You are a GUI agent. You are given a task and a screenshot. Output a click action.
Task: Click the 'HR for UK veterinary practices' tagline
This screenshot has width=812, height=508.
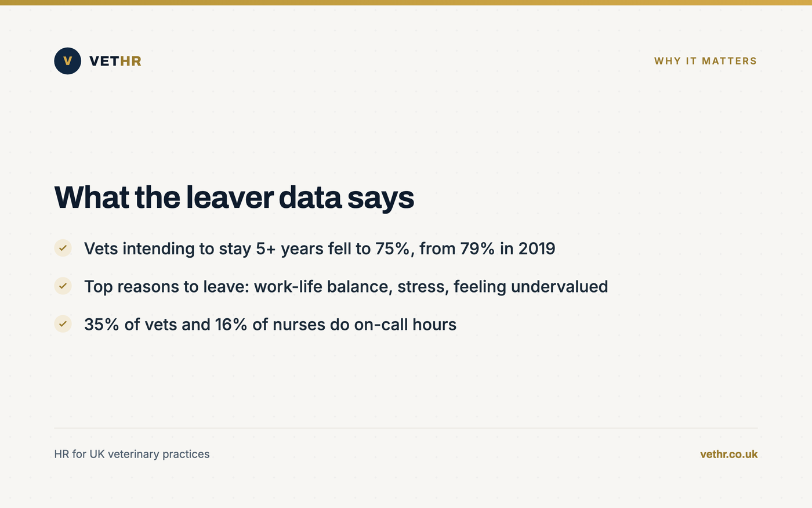click(132, 454)
